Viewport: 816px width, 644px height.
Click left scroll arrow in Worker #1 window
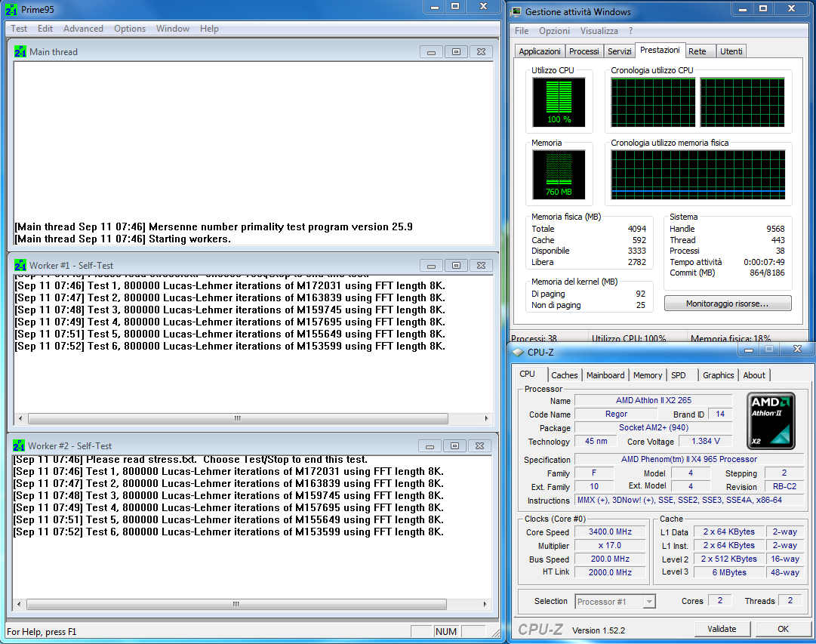20,418
